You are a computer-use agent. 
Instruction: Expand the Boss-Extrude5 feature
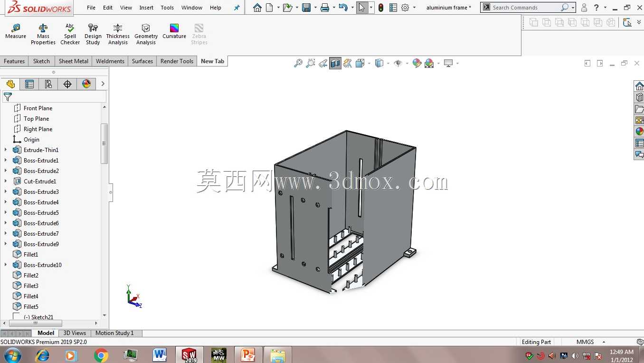tap(6, 213)
